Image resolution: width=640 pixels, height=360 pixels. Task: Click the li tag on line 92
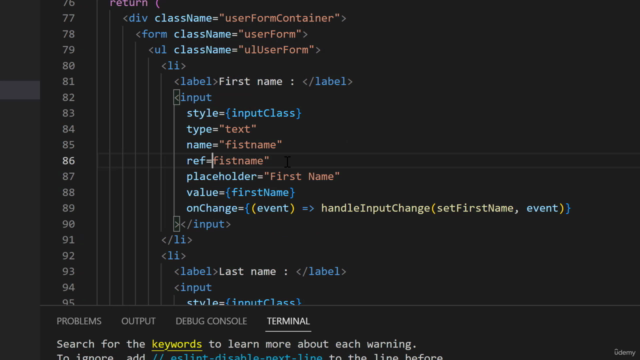coord(173,256)
